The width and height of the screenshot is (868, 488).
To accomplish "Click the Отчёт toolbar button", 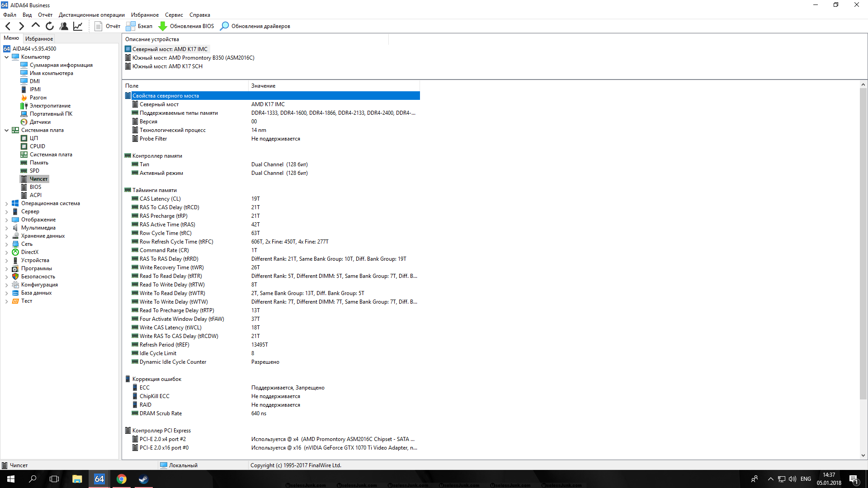I will 108,26.
